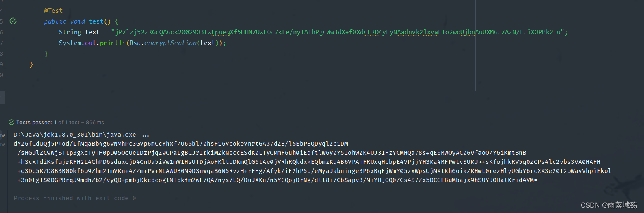Run test via green gutter checkmark
Viewport: 644px width, 213px height.
pyautogui.click(x=13, y=21)
